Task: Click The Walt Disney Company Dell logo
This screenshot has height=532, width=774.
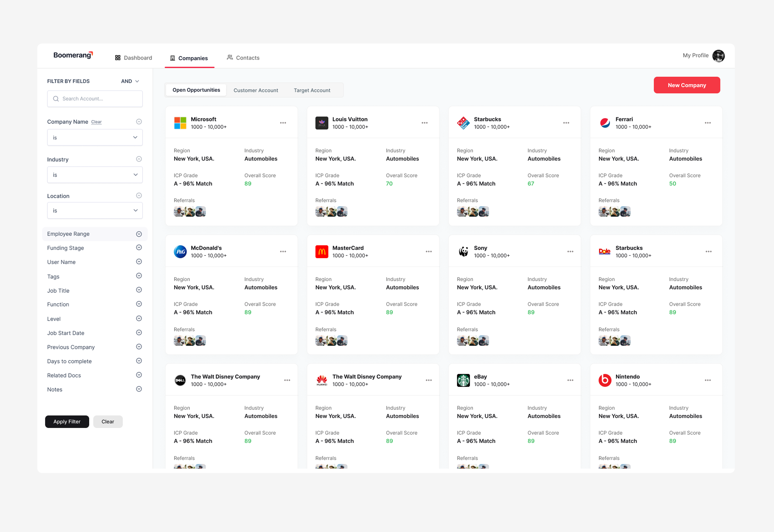Action: tap(180, 380)
